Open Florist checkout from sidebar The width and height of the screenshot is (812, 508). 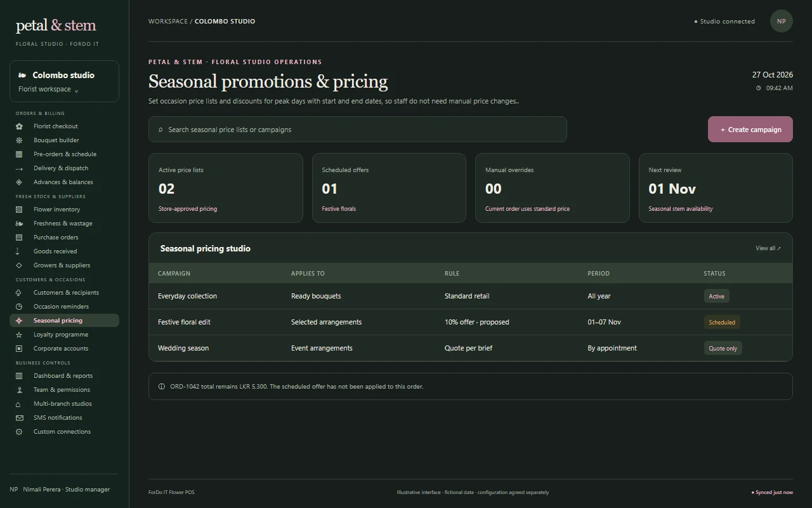coord(64,126)
